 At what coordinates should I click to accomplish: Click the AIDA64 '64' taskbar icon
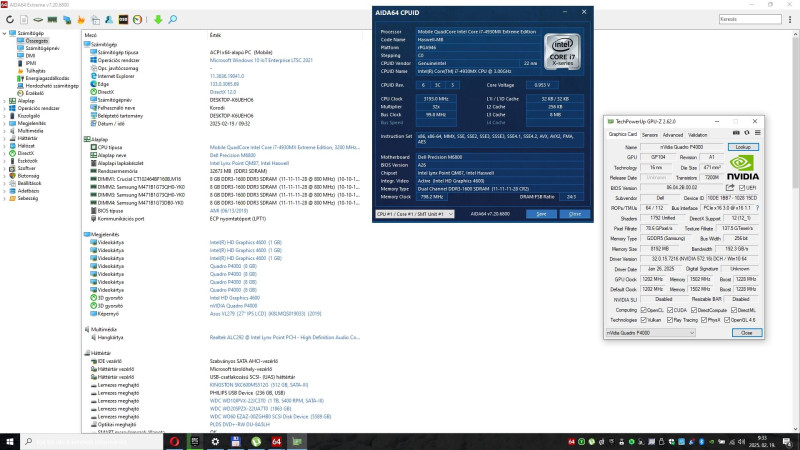click(276, 441)
